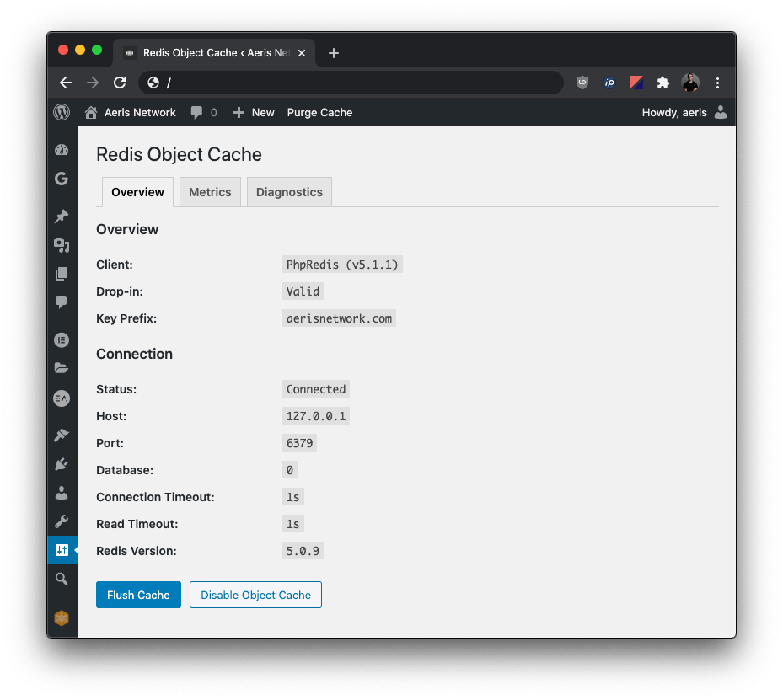
Task: Open Tools via the wrench icon
Action: 61,521
